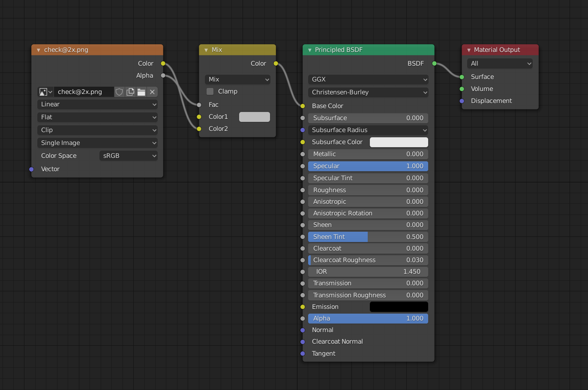Click the check@2x.png image name field

(83, 92)
